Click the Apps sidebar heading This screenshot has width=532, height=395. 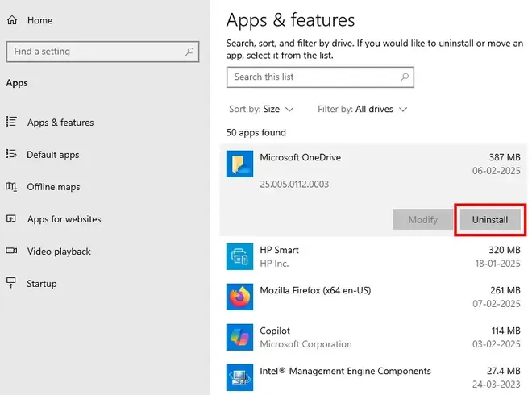coord(17,83)
